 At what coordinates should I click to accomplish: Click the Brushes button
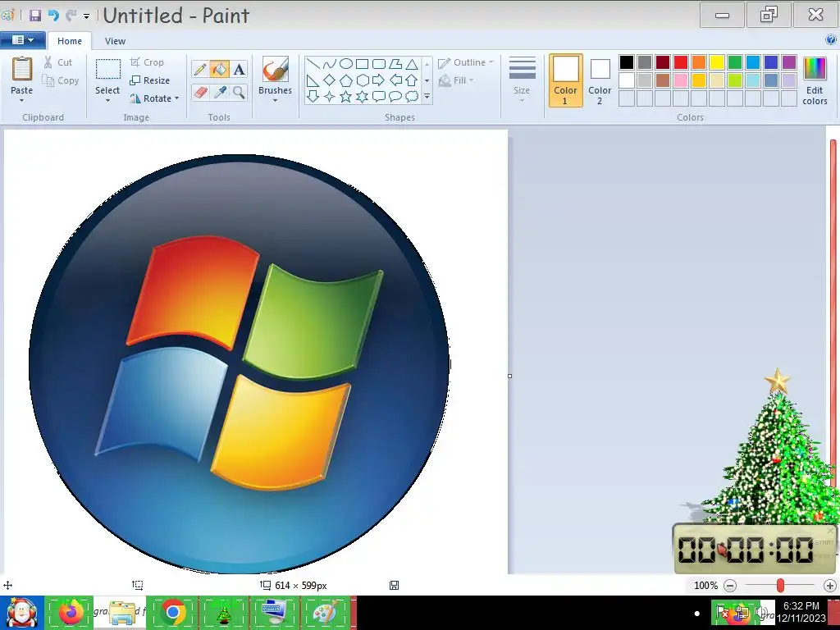275,75
